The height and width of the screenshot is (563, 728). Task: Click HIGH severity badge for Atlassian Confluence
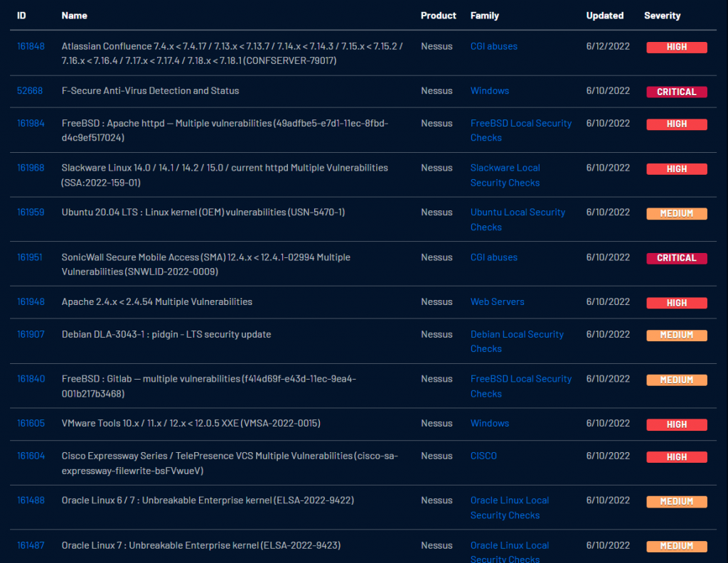coord(677,48)
